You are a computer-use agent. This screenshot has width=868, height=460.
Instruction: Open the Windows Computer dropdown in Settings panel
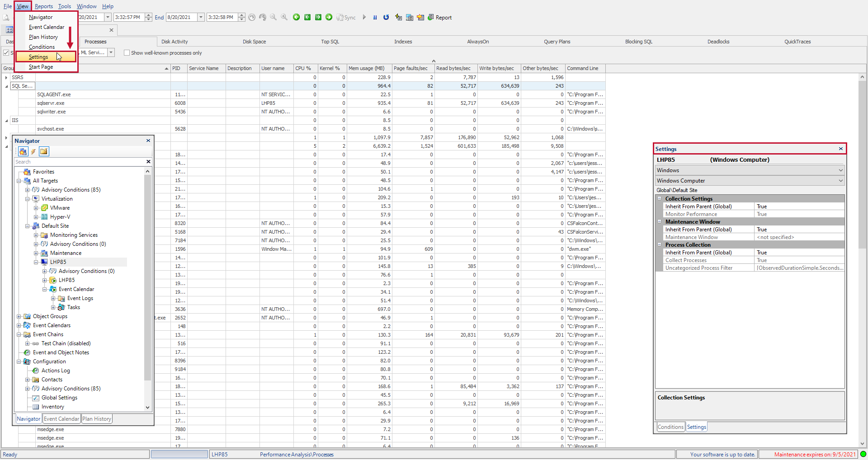point(840,180)
